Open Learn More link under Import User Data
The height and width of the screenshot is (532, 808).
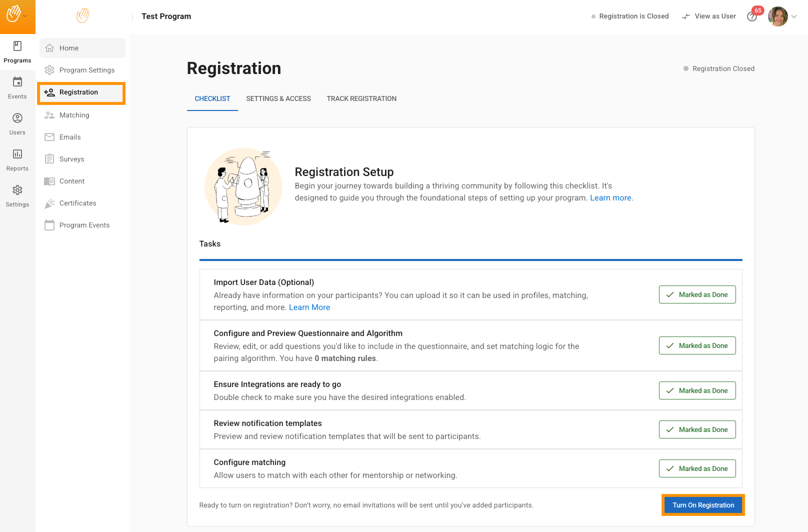coord(309,307)
